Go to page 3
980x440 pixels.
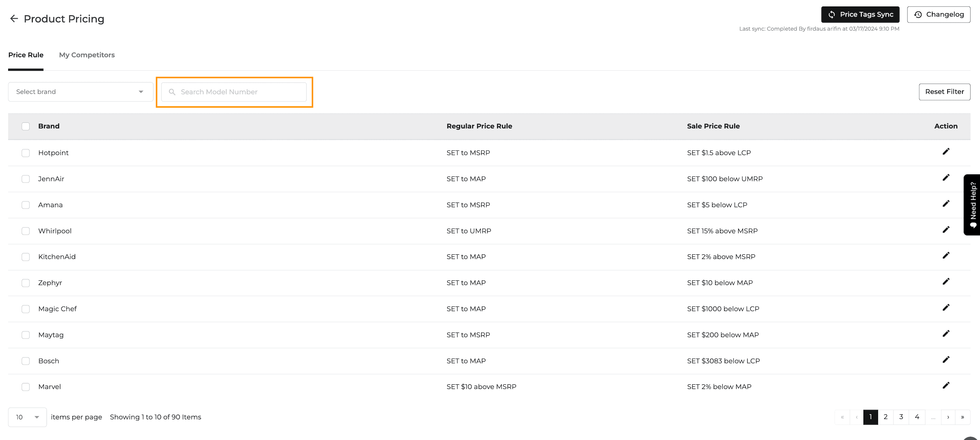click(901, 417)
